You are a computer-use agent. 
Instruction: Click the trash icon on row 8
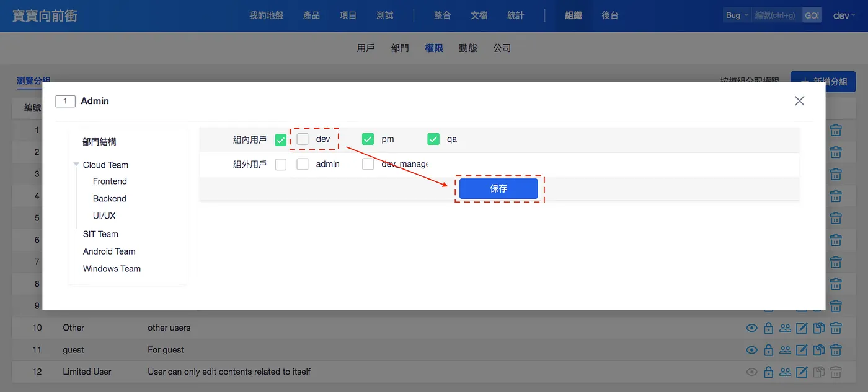tap(836, 284)
